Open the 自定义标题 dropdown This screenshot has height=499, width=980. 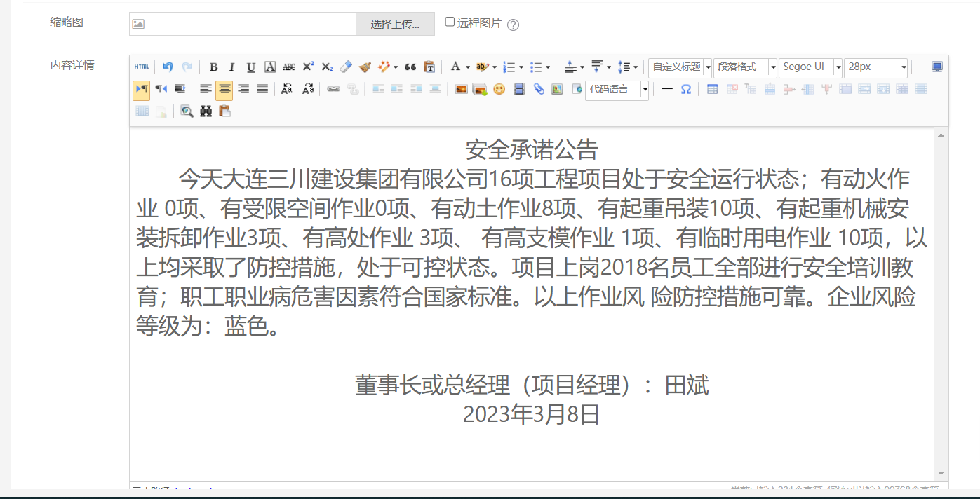tap(680, 67)
